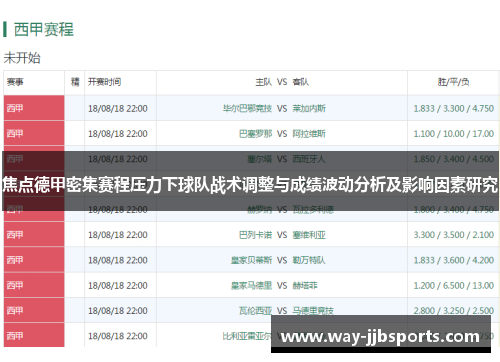
Task: Click the kickoff time in 比利亚雷亚尔 row
Action: click(118, 336)
